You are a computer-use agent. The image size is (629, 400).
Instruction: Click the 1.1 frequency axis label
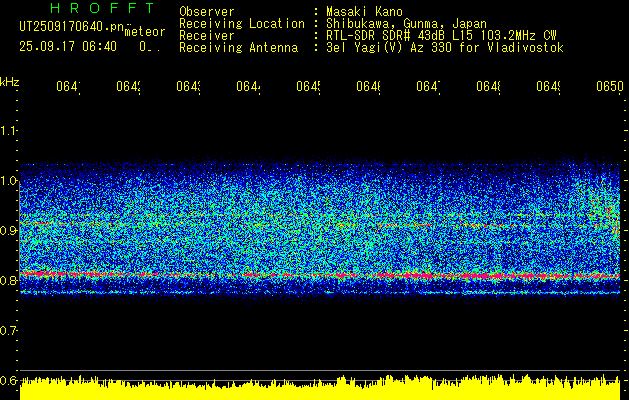click(8, 131)
